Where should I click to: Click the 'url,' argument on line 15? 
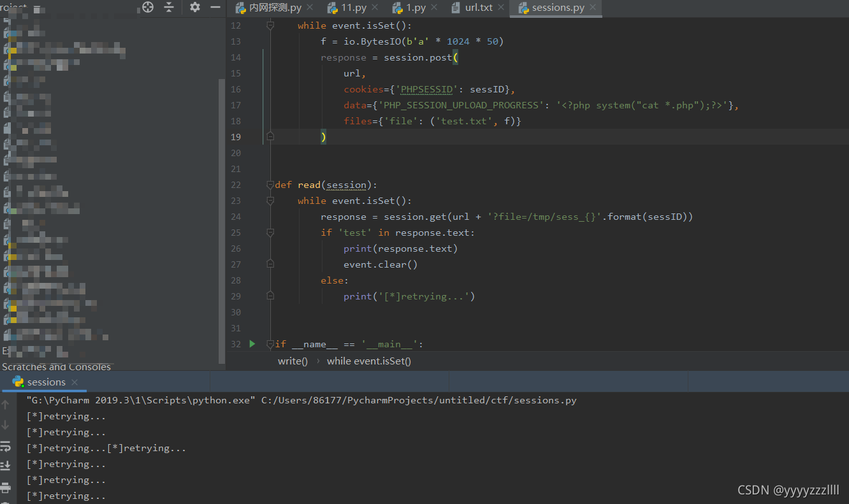point(355,73)
